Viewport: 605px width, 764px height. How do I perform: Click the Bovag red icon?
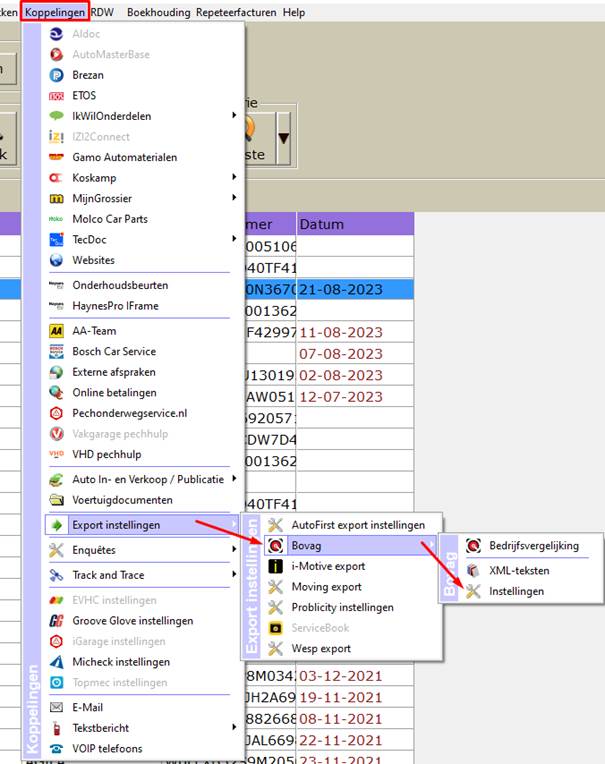tap(276, 545)
